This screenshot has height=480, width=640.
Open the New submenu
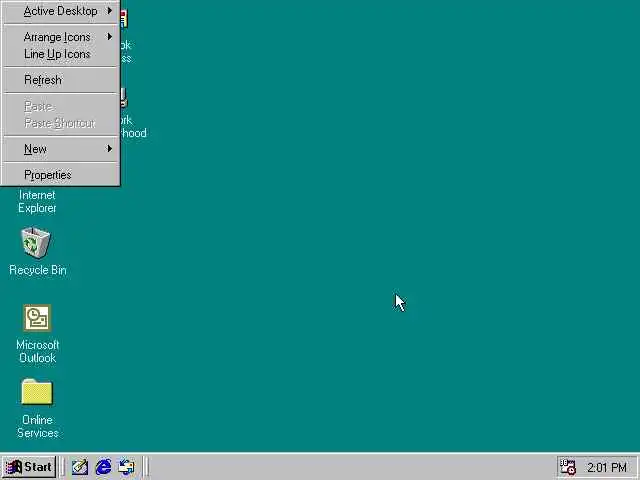pos(61,149)
